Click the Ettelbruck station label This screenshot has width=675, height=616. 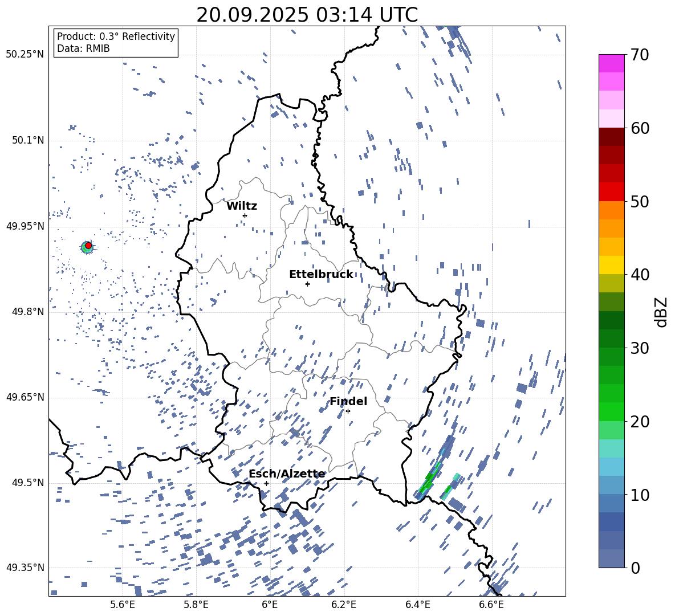[321, 275]
